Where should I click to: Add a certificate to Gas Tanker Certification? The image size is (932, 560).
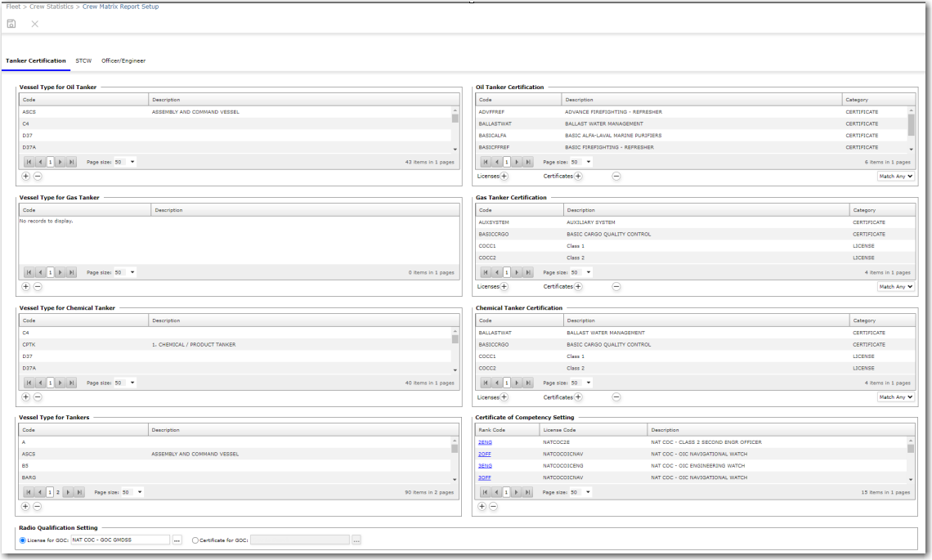[x=578, y=286]
